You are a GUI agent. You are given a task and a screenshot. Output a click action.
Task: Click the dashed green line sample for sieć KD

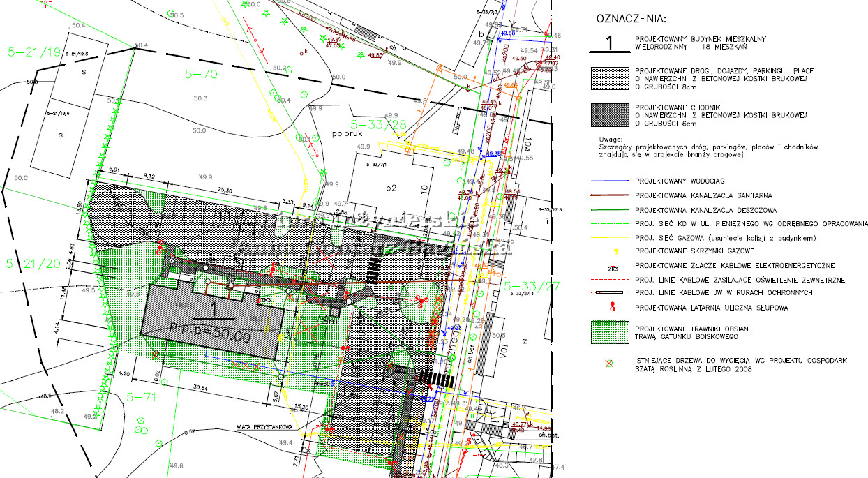608,223
